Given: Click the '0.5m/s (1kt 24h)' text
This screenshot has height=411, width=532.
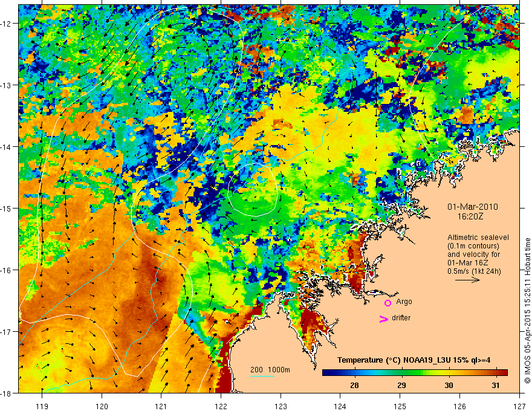Looking at the screenshot, I should point(474,271).
